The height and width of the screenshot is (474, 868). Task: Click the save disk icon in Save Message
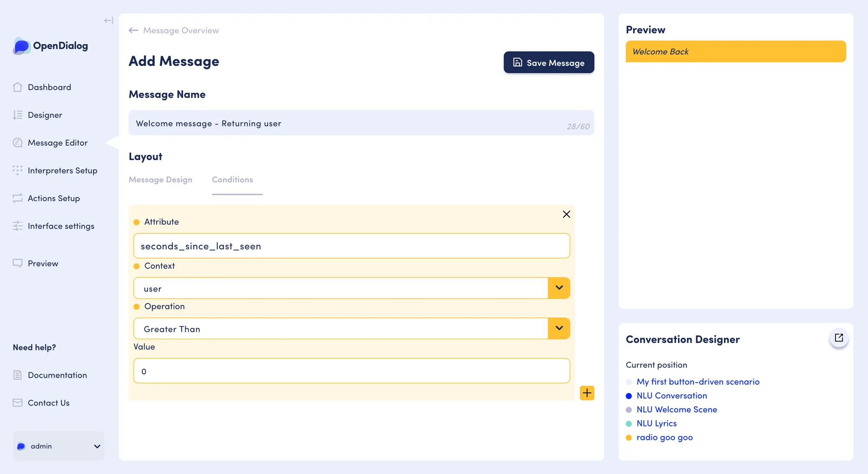point(518,62)
